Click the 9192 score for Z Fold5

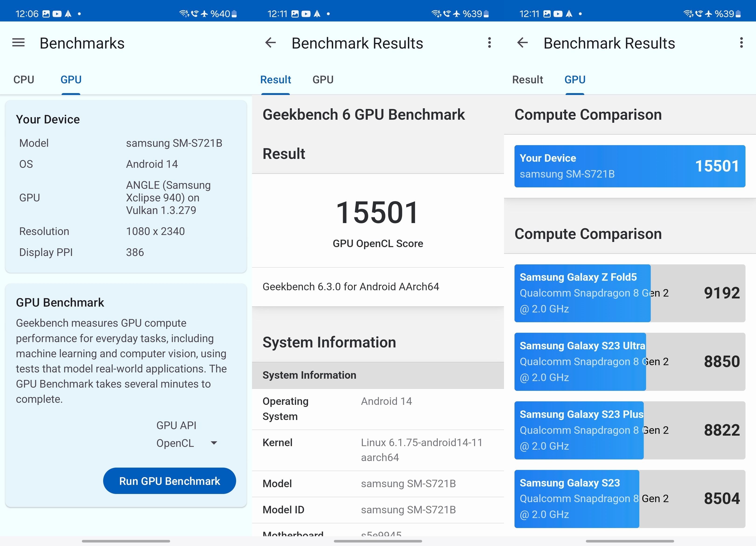[722, 293]
